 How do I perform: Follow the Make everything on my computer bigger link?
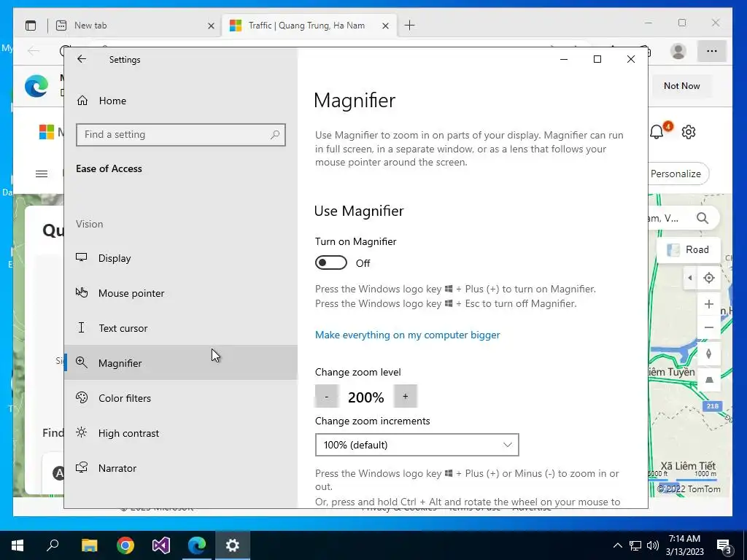[x=407, y=335]
